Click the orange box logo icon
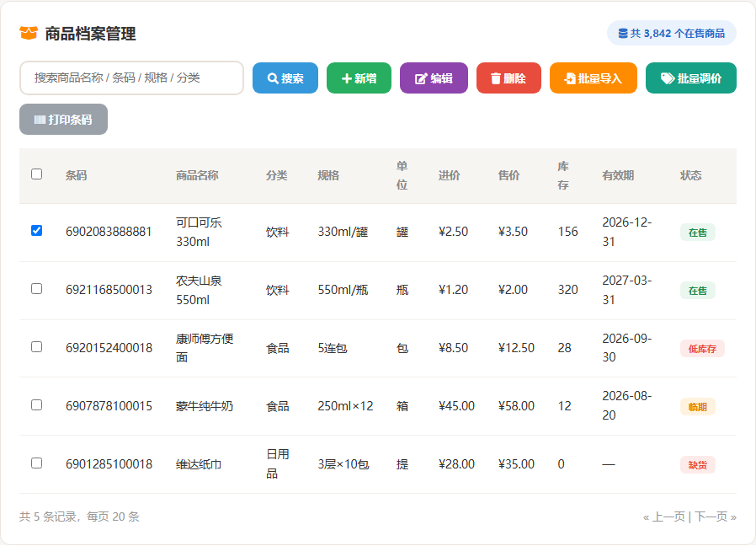This screenshot has width=756, height=546. click(29, 34)
